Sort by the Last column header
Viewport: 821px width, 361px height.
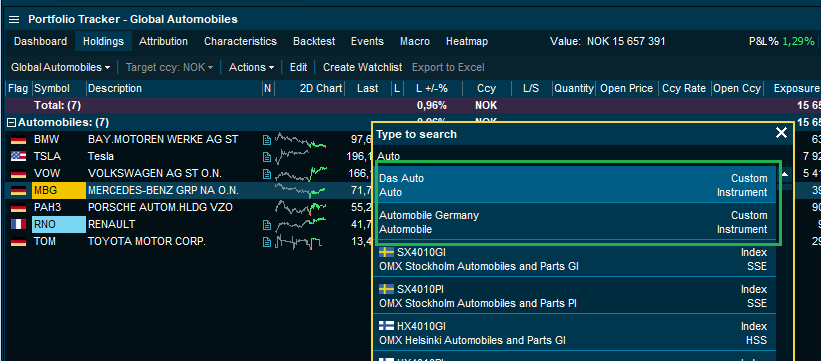click(x=368, y=89)
